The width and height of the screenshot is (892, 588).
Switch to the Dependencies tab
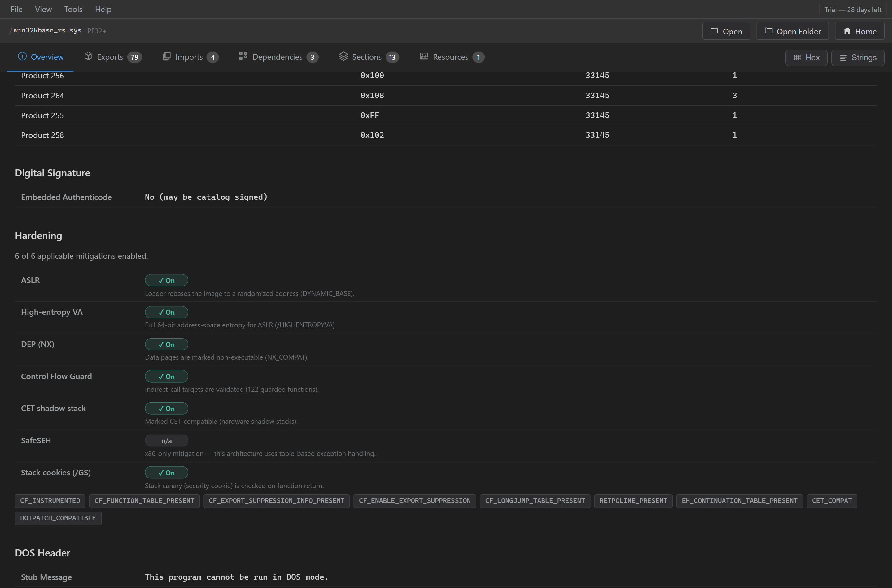(279, 57)
